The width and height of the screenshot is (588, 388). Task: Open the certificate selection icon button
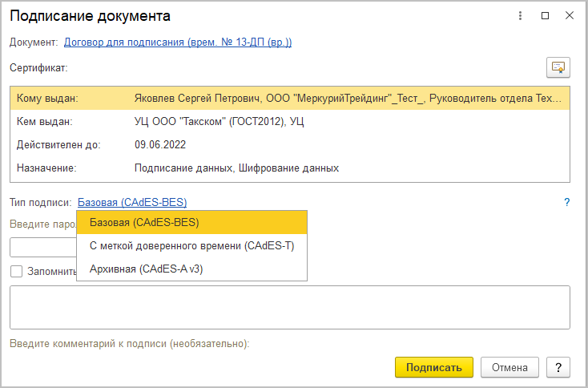[557, 67]
